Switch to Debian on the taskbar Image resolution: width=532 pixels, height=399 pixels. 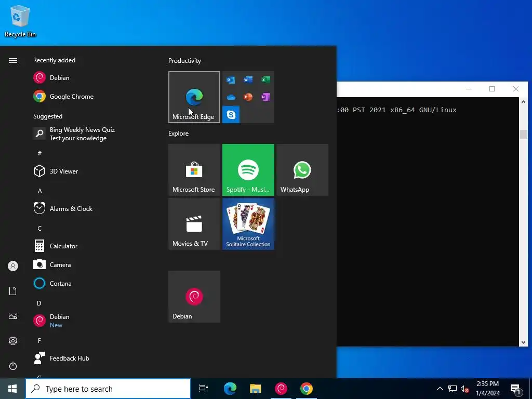281,389
